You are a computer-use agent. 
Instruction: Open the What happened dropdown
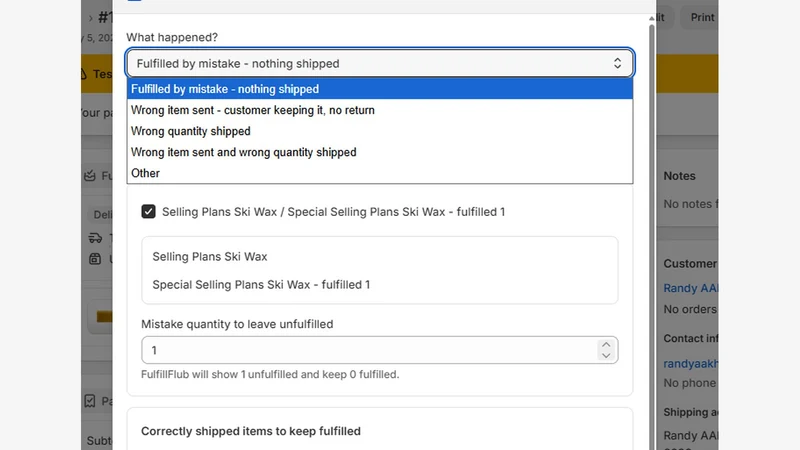[380, 63]
